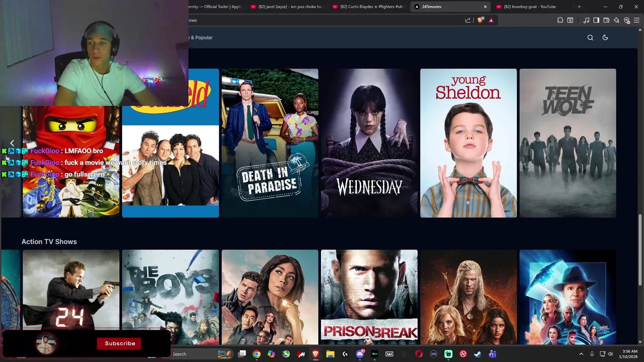This screenshot has width=644, height=362.
Task: Click the Brave Shields lion icon
Action: (480, 20)
